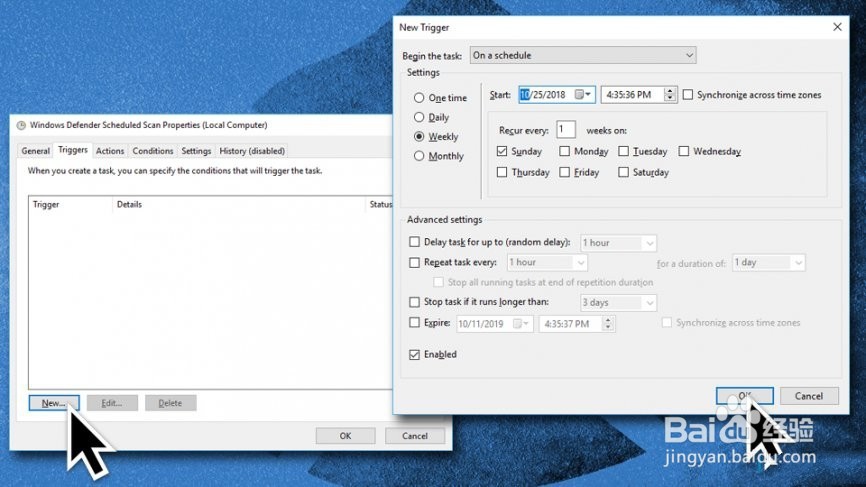Check the Thursday checkbox
Image resolution: width=866 pixels, height=487 pixels.
pyautogui.click(x=501, y=172)
